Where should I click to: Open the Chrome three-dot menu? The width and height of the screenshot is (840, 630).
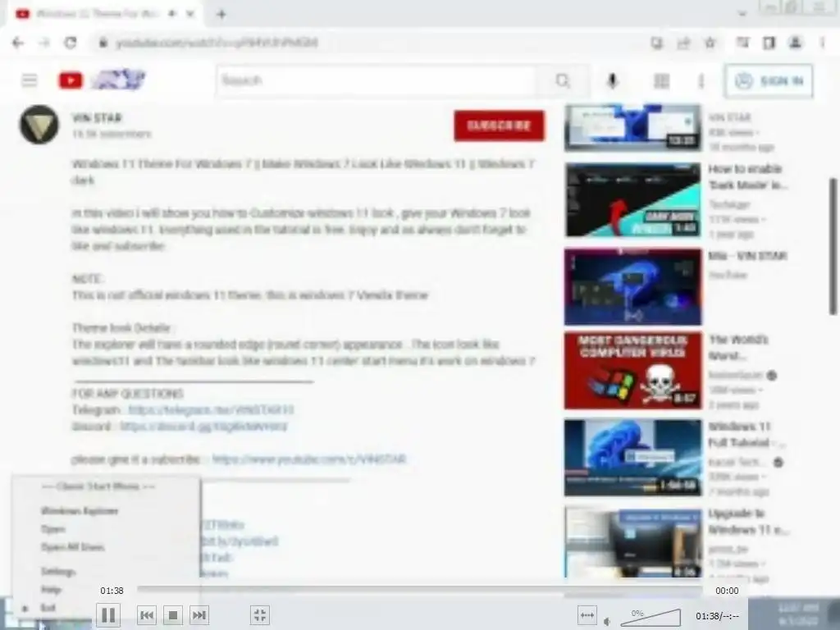tap(823, 43)
